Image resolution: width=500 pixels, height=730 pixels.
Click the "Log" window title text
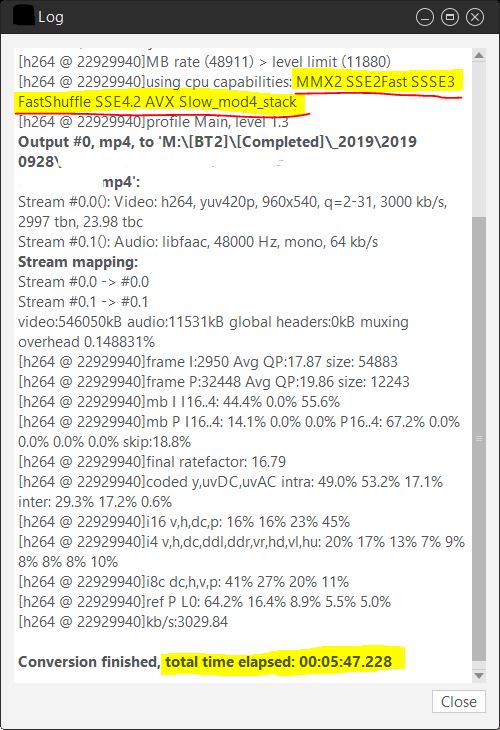[x=51, y=17]
